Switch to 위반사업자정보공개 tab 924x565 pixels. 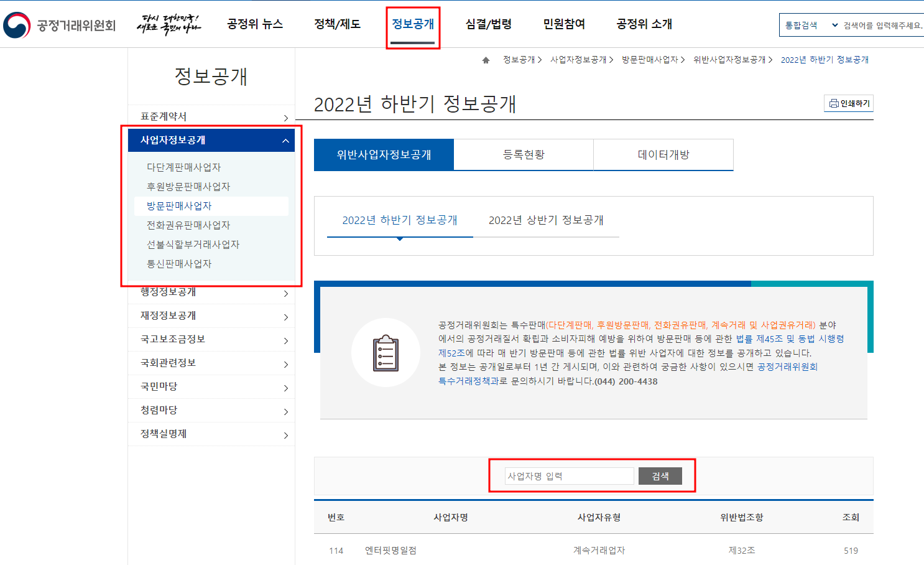(384, 154)
